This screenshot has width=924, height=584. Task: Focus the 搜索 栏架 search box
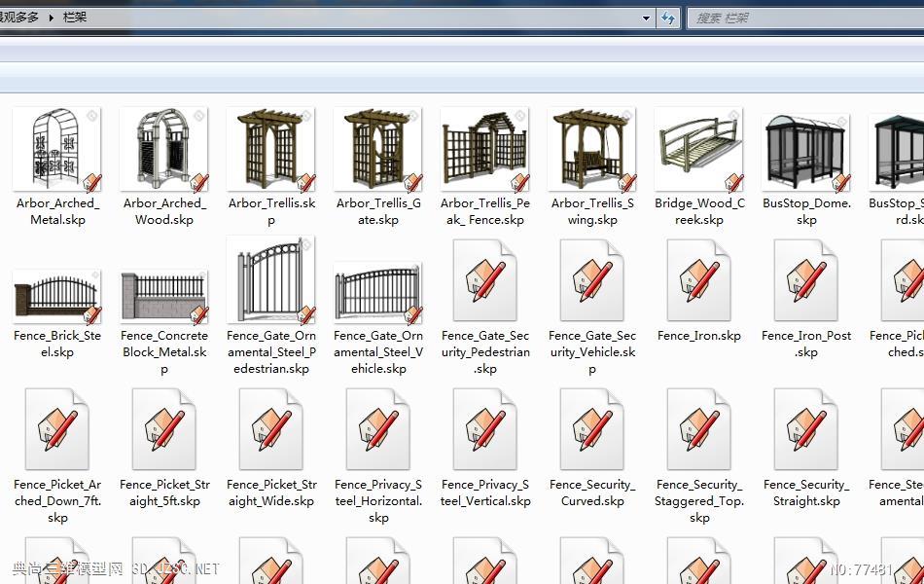[805, 18]
